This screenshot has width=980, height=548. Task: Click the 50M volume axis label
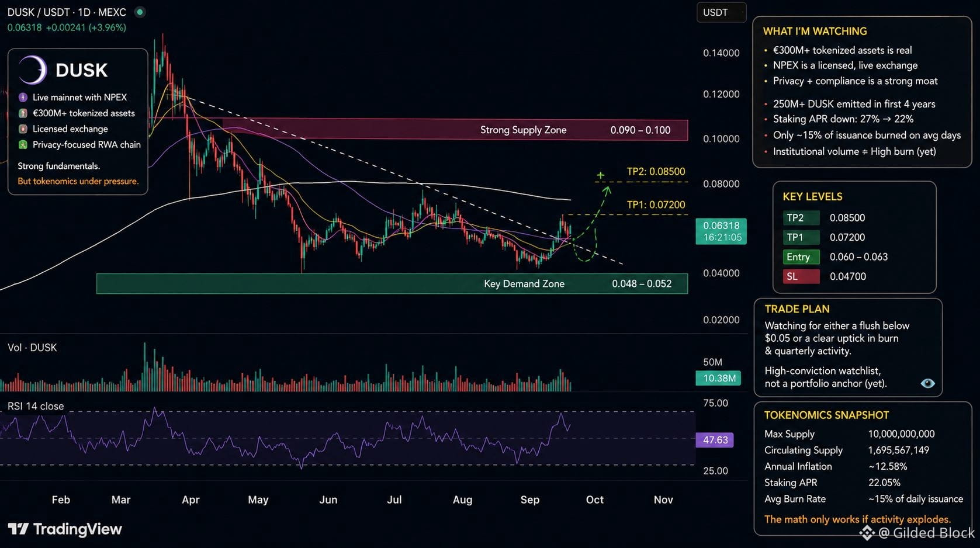(x=713, y=362)
